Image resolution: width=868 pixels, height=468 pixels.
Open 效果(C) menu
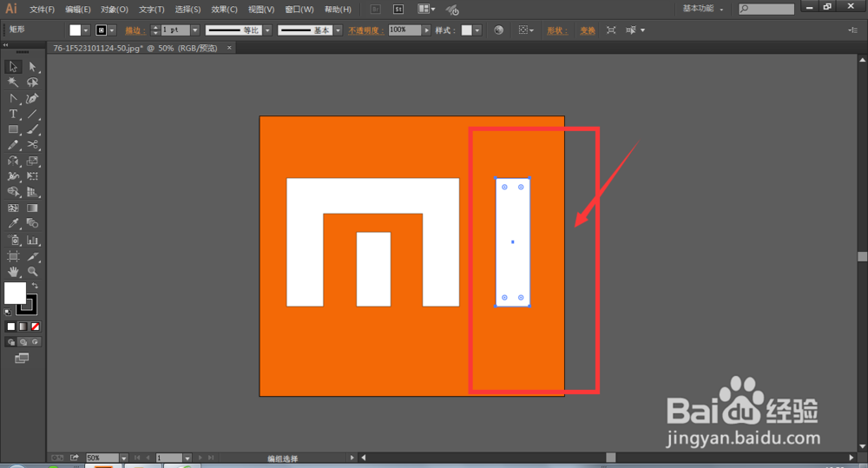[x=224, y=10]
